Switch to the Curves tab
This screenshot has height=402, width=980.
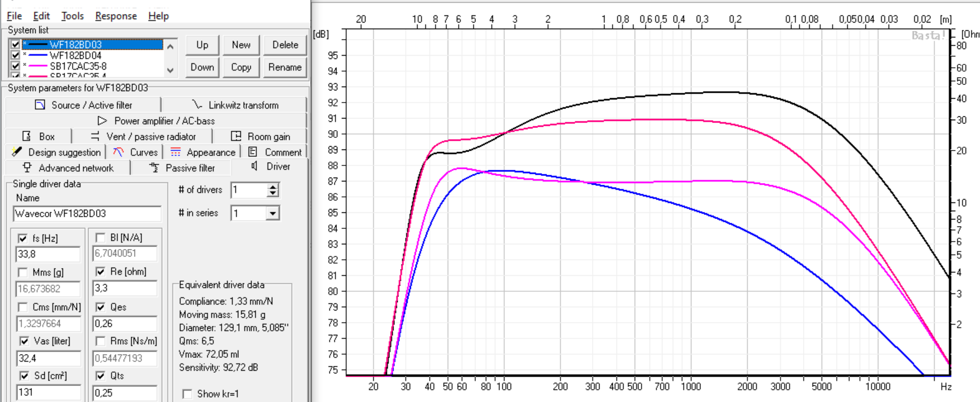pyautogui.click(x=135, y=152)
